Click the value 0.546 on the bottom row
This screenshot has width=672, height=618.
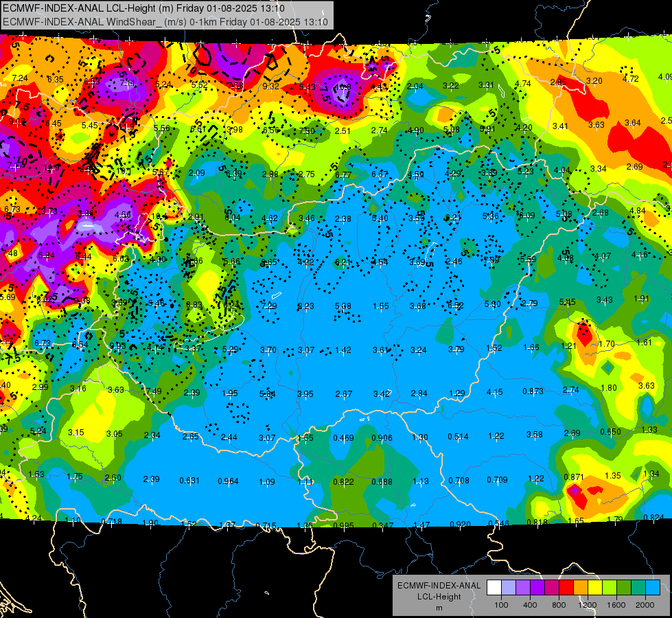click(498, 524)
